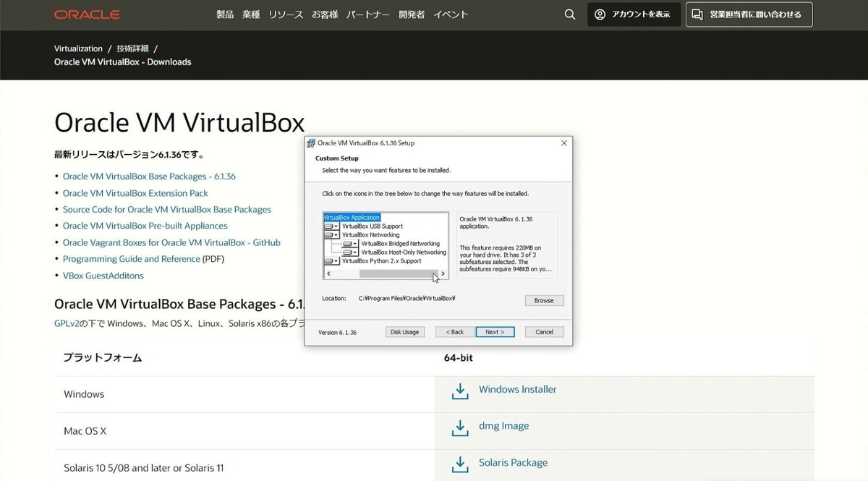Select the VirtualBox Host-Only Networking label
The image size is (868, 481).
pos(404,252)
